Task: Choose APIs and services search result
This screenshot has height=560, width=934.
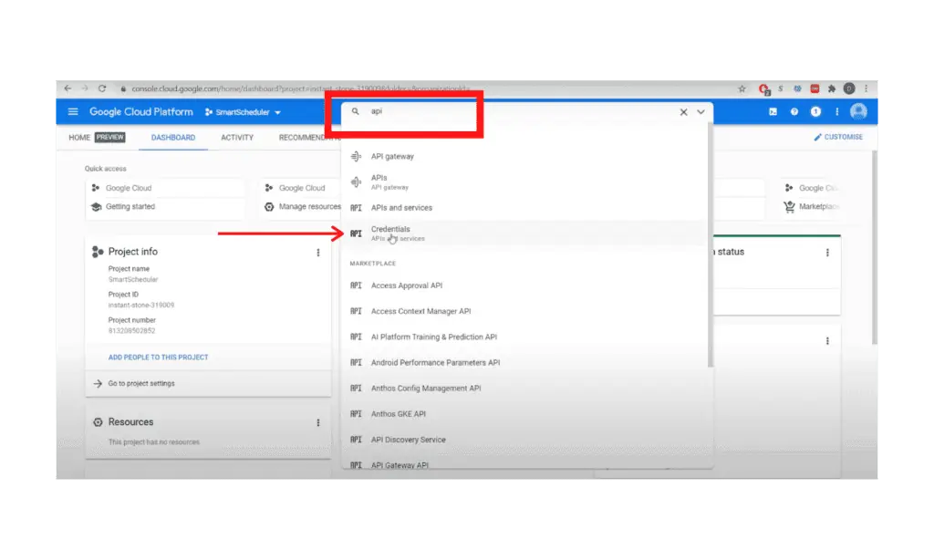Action: [401, 208]
